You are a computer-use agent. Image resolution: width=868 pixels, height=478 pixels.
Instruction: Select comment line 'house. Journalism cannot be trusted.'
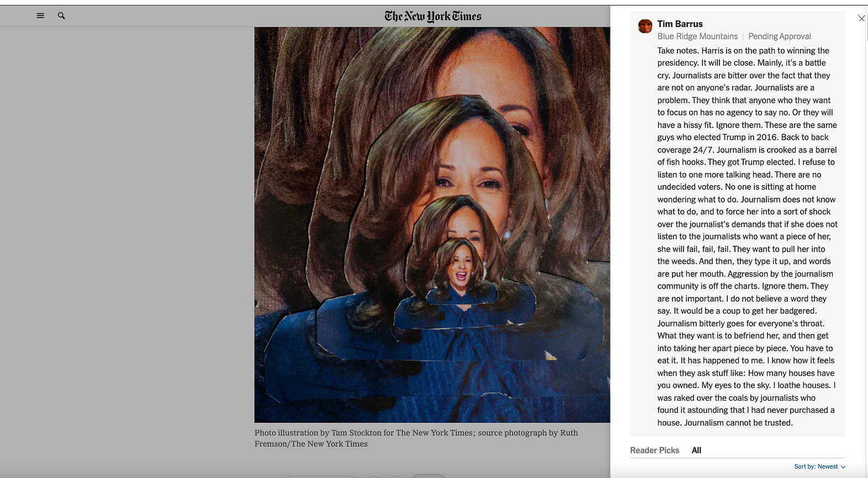pyautogui.click(x=724, y=423)
